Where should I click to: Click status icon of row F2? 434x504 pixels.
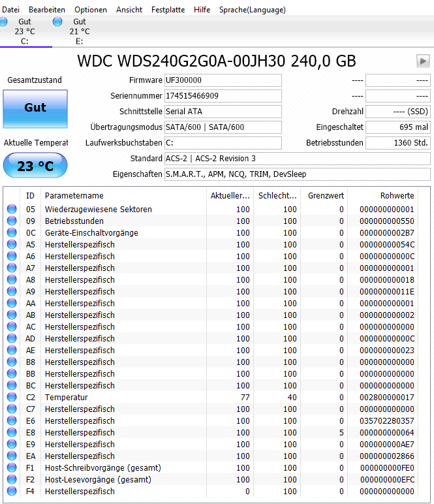coord(12,479)
